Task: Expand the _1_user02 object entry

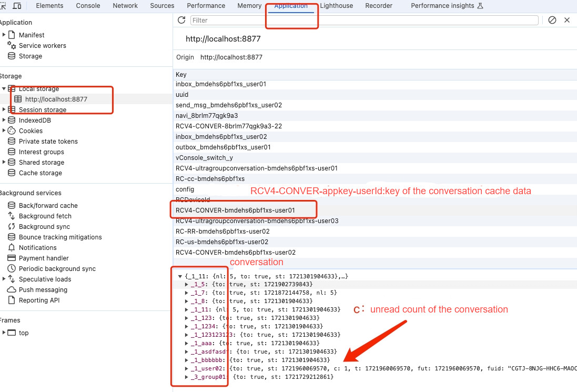Action: [187, 368]
